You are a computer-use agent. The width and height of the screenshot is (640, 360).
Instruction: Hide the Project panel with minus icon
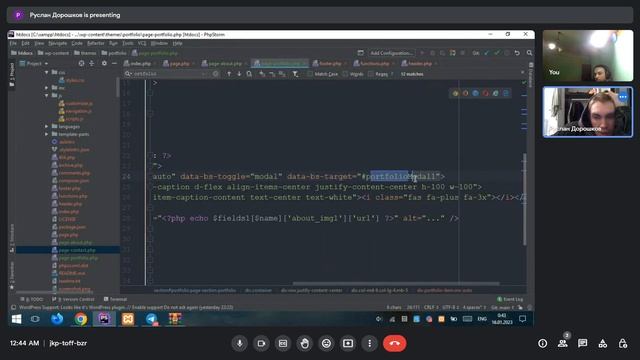coord(114,64)
